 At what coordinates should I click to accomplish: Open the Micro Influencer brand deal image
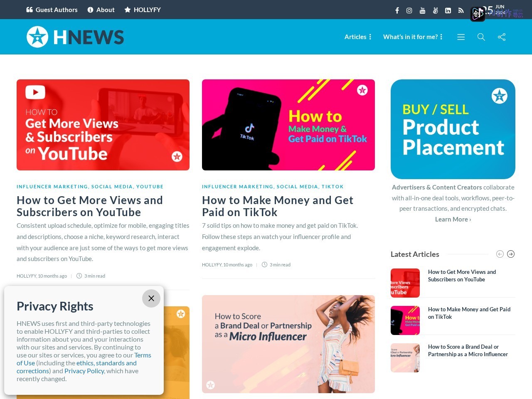288,344
